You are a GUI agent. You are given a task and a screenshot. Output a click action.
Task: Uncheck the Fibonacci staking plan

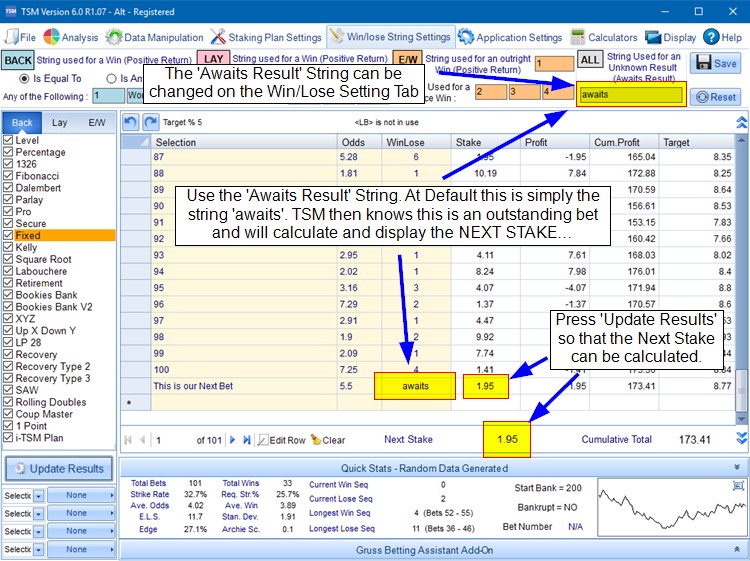click(x=9, y=176)
